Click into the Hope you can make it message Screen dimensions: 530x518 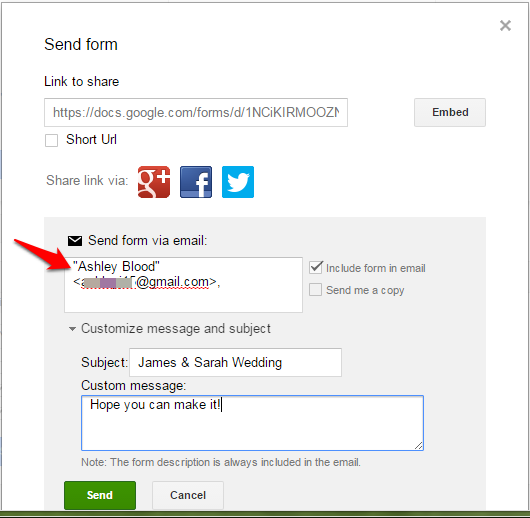point(252,423)
